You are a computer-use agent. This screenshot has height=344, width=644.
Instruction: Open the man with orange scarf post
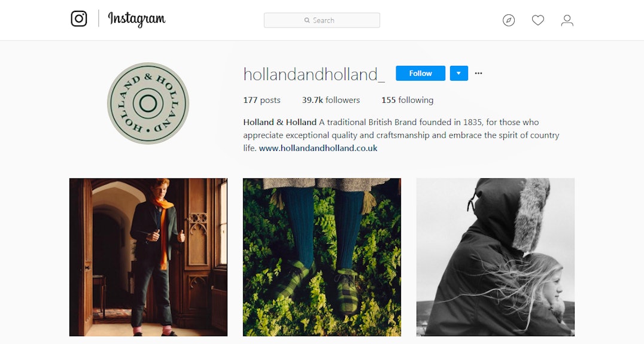[x=148, y=257]
